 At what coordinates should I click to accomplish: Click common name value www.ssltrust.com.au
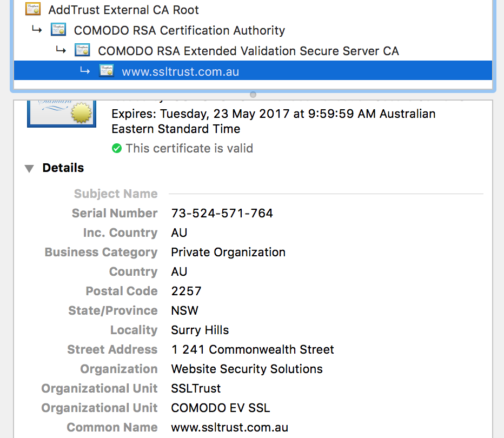click(x=229, y=427)
